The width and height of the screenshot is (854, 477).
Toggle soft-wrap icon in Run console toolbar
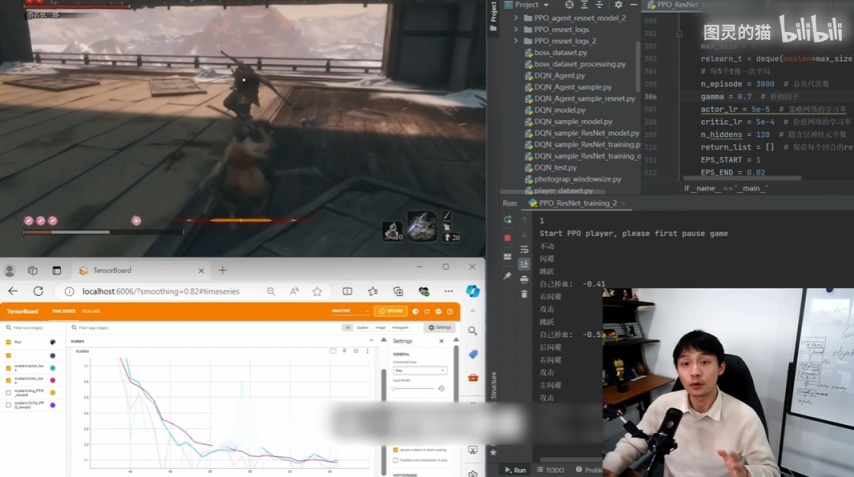(524, 250)
